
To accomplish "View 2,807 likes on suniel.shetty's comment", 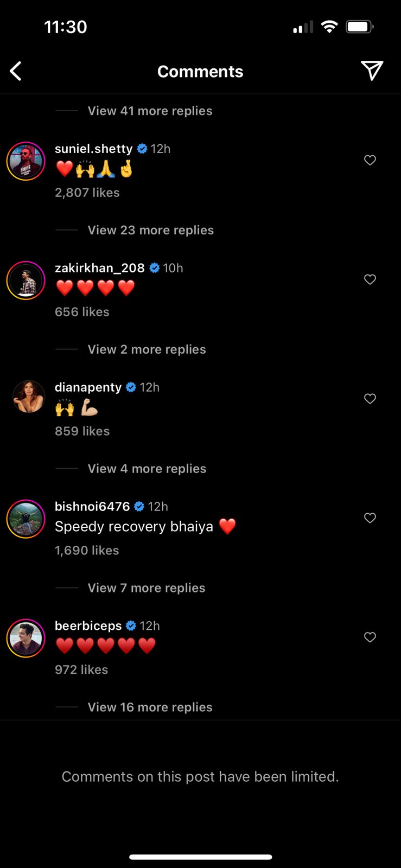I will (87, 192).
